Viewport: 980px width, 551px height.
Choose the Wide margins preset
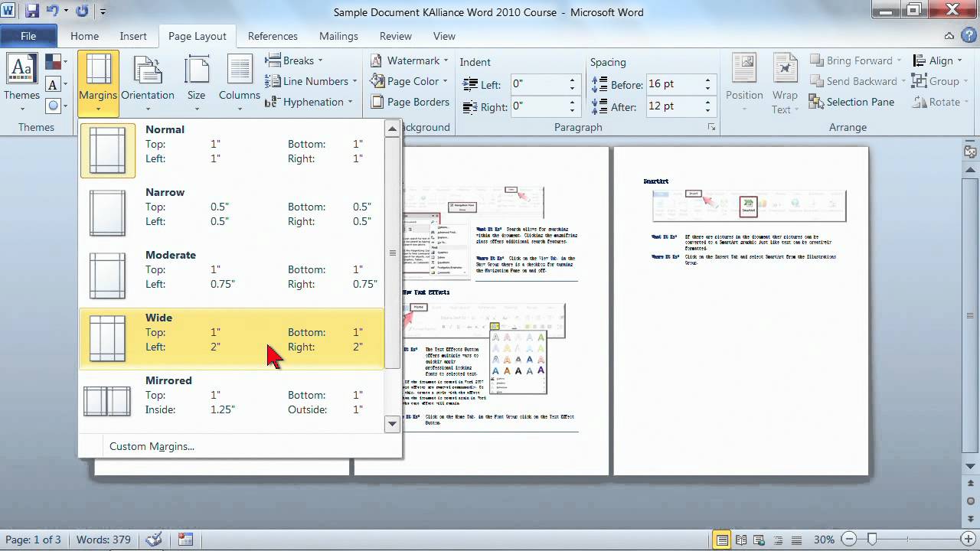tap(232, 339)
